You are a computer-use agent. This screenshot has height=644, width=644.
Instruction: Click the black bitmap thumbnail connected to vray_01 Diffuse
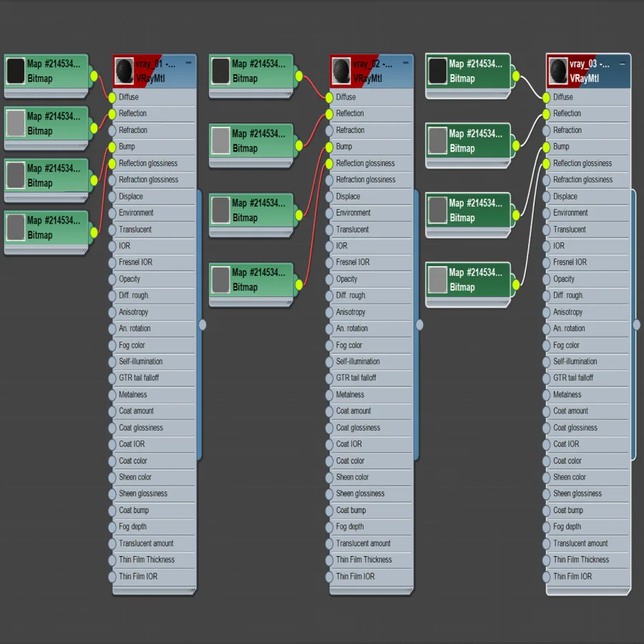click(16, 71)
